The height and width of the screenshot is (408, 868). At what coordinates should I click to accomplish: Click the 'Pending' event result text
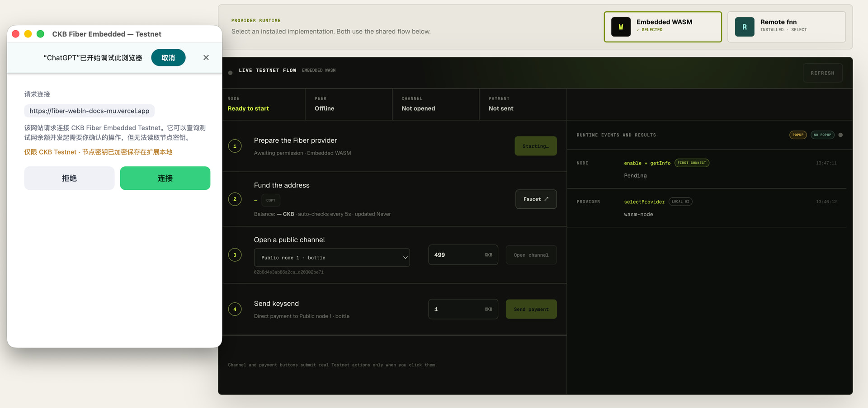coord(635,176)
